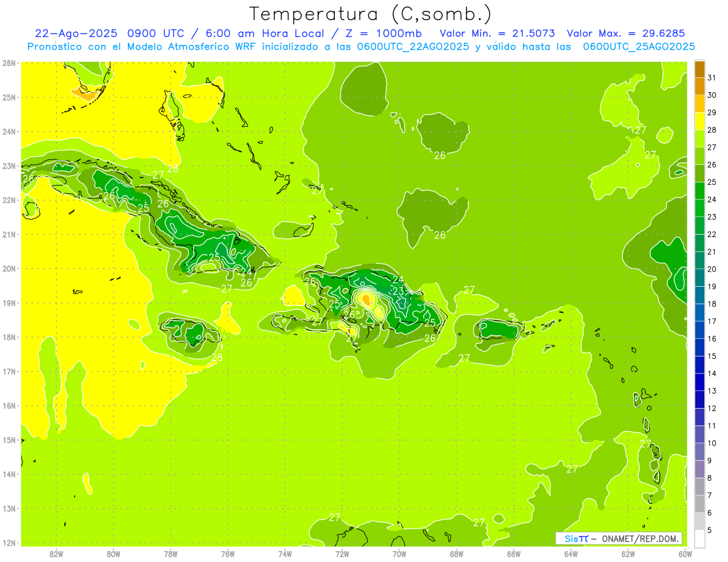The width and height of the screenshot is (728, 562).
Task: Click the '30' label on the color scale
Action: click(x=712, y=95)
